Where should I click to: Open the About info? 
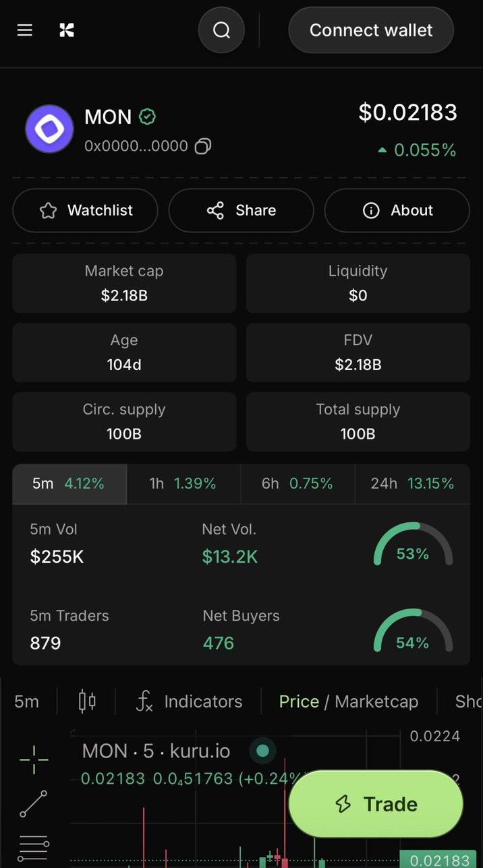click(x=397, y=211)
